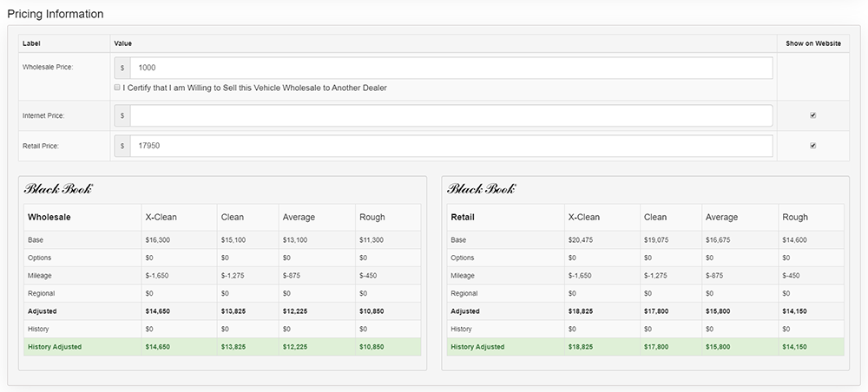
Task: Toggle Show on Website for Retail Price
Action: [812, 146]
